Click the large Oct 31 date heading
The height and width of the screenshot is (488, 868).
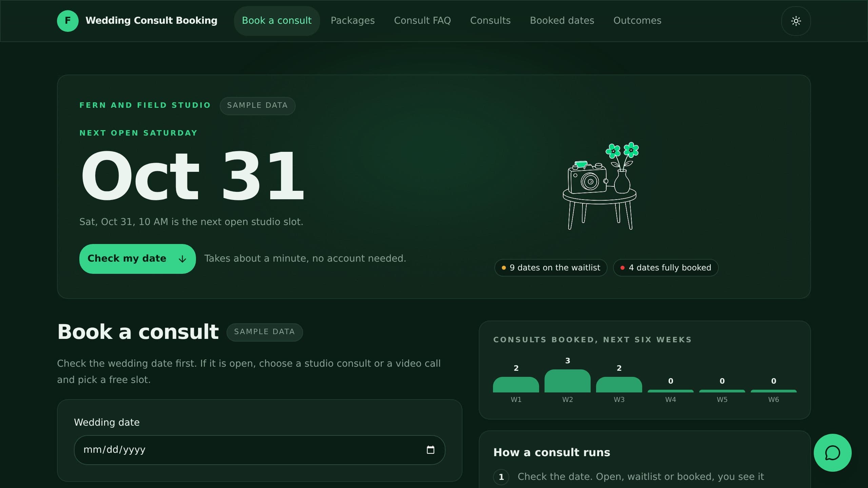tap(192, 176)
